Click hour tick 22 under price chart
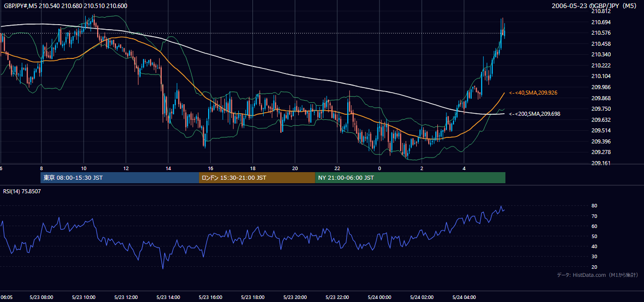644x302 pixels. (338, 168)
